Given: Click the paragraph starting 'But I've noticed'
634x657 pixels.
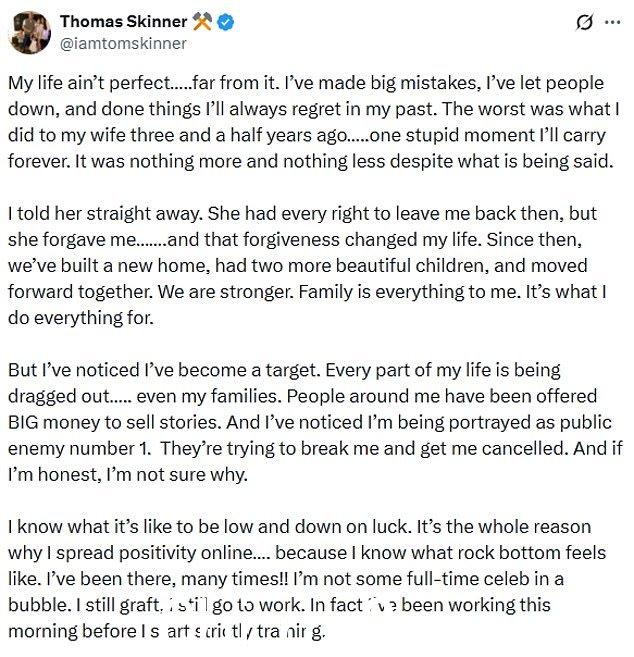Looking at the screenshot, I should [x=315, y=422].
